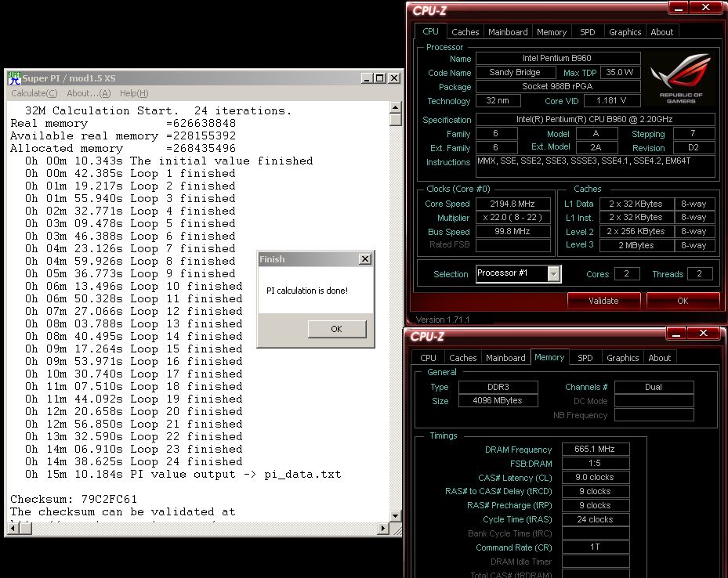Click the Instructions field listing MMX, SSE
This screenshot has height=578, width=728.
tap(596, 166)
